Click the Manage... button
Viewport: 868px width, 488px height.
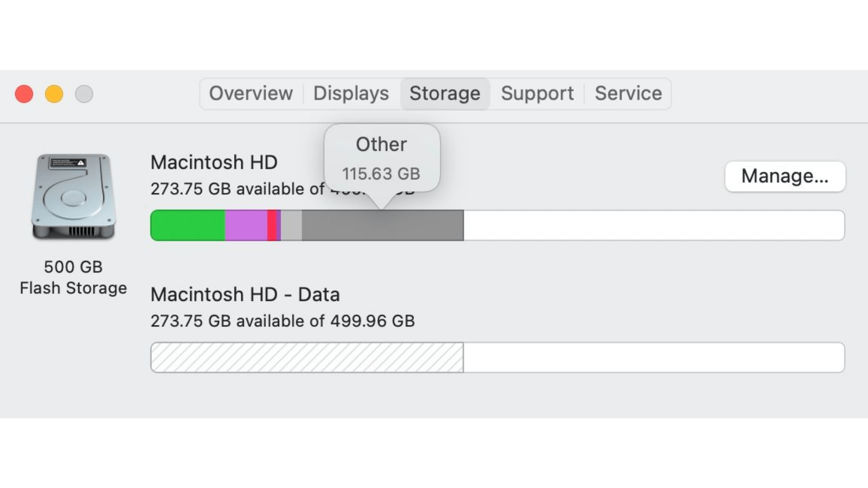click(x=785, y=176)
